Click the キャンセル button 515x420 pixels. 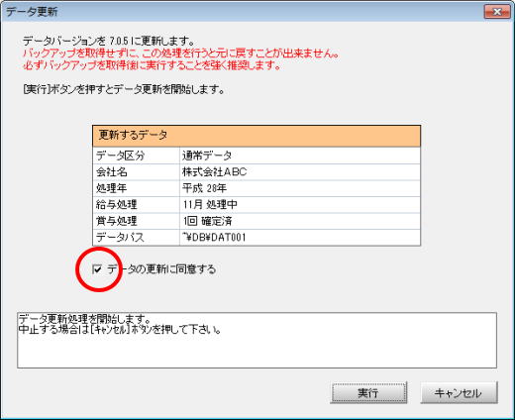(459, 392)
